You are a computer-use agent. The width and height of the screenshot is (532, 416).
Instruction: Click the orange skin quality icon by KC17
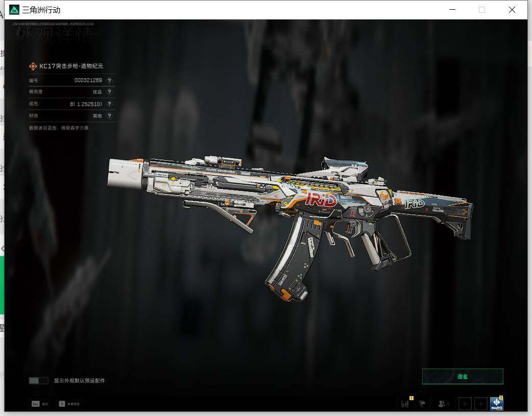click(x=33, y=66)
